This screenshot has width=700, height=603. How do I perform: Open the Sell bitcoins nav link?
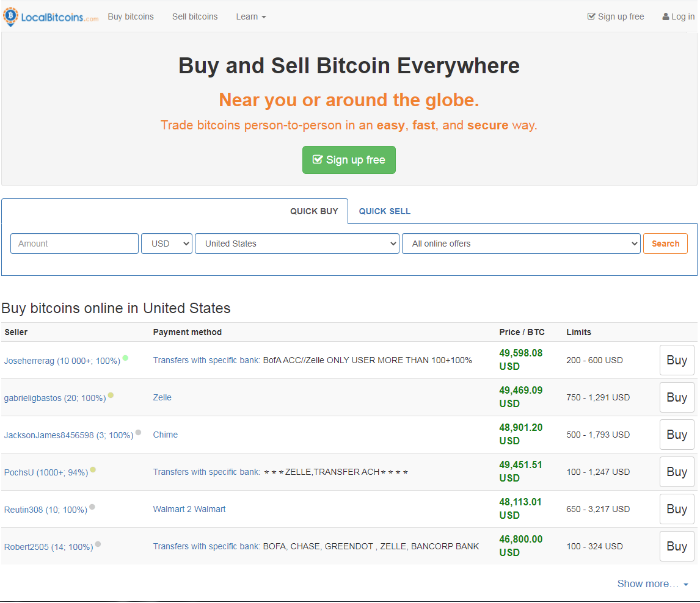pos(195,16)
